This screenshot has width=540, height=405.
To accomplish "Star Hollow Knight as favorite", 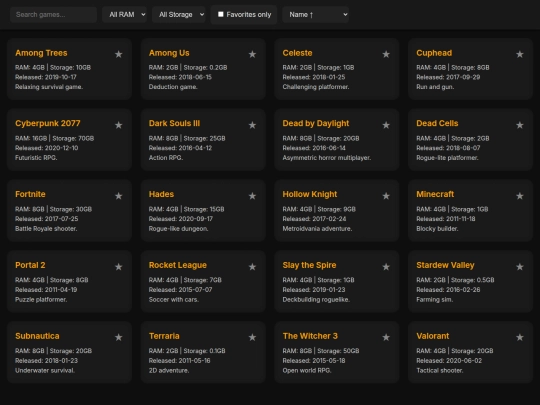I will 386,196.
